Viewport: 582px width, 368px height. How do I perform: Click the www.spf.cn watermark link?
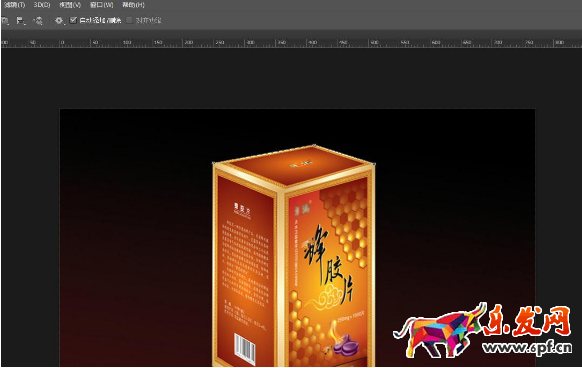[x=527, y=347]
